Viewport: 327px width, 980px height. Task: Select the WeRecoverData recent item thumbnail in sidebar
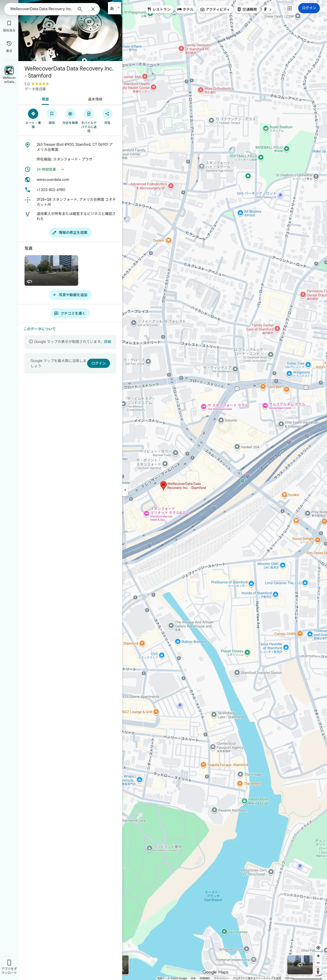point(9,70)
